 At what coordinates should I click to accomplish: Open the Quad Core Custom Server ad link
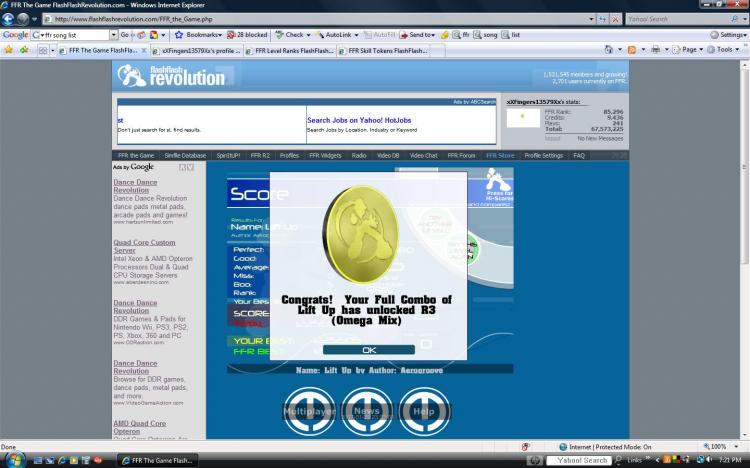point(144,246)
